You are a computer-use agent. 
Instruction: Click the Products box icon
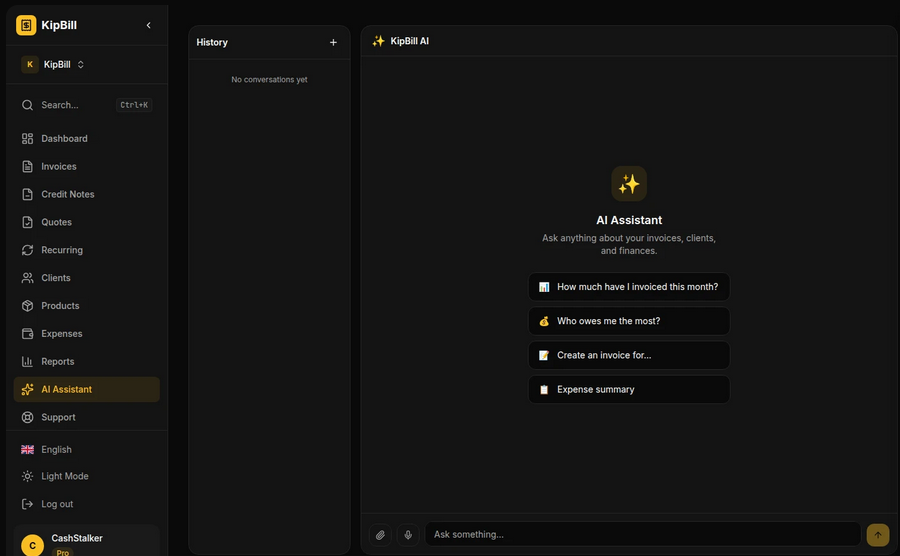pos(27,306)
